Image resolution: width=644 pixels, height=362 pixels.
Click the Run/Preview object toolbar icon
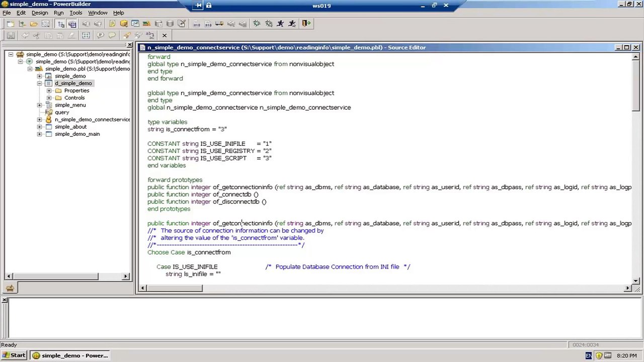[x=45, y=24]
